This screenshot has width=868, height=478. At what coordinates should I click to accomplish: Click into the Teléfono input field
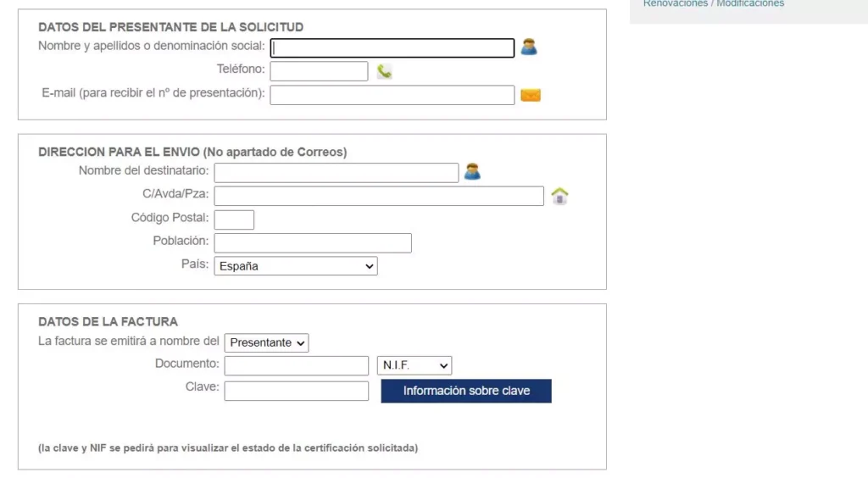click(319, 71)
